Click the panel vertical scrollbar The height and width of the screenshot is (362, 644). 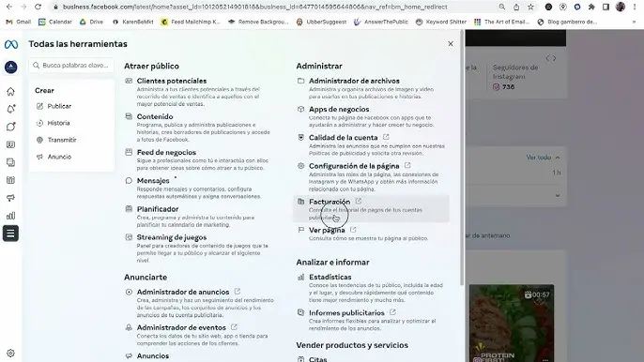point(462,158)
